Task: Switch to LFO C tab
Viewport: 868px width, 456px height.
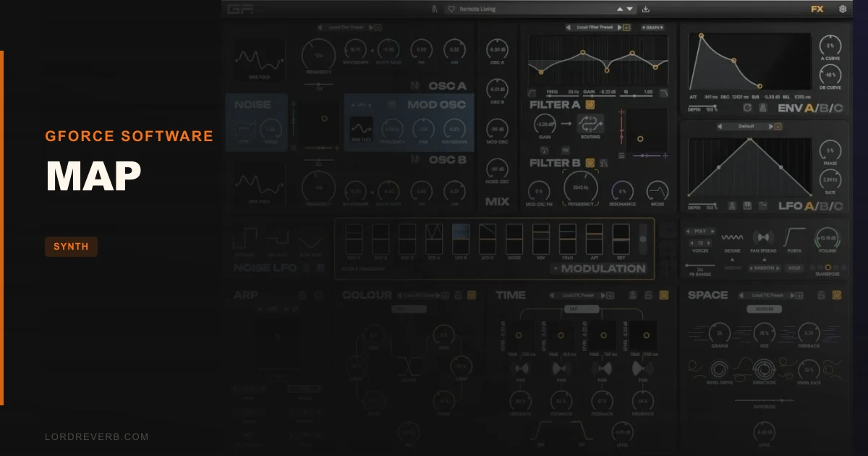Action: point(839,206)
